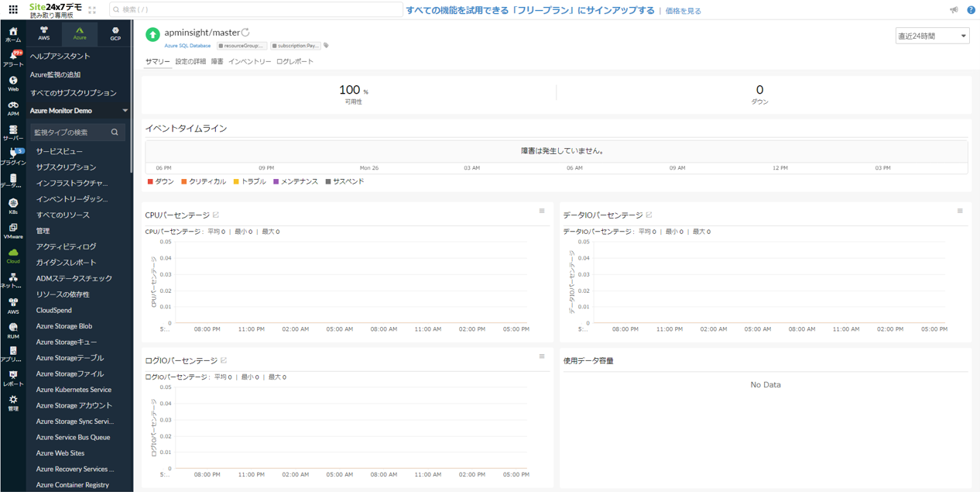
Task: Open the CPUパーセンテージ chart options menu
Action: coord(540,210)
